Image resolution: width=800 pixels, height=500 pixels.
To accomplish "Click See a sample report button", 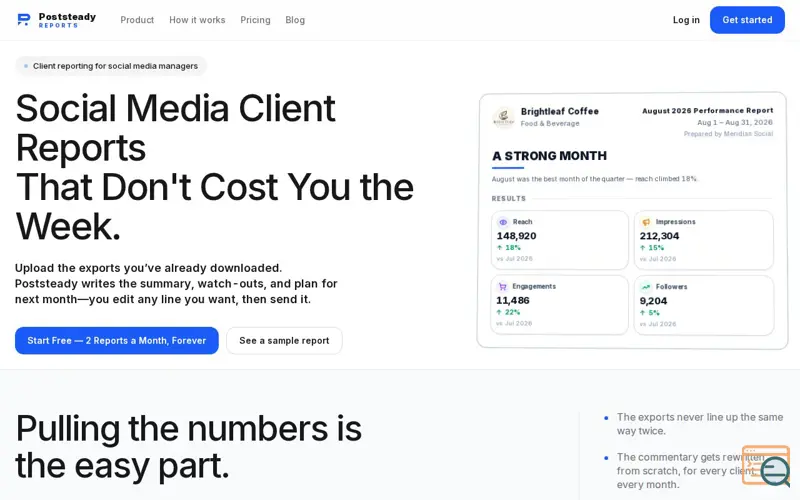I will (284, 340).
